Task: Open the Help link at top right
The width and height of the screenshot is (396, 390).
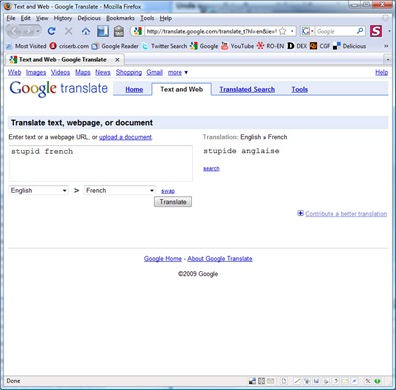Action: [x=382, y=72]
